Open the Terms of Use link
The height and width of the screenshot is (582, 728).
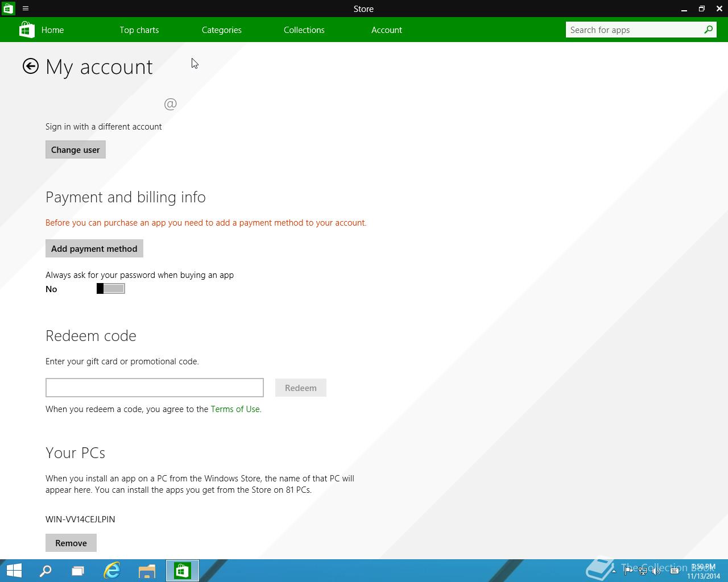235,409
